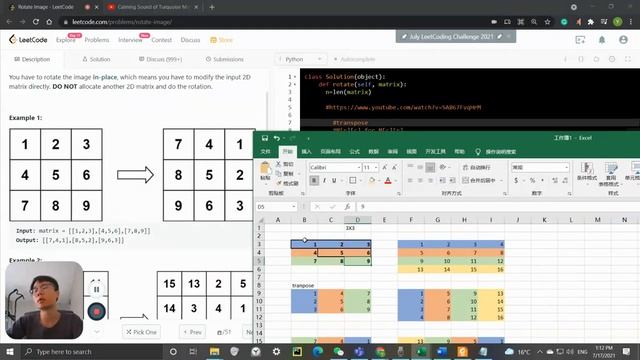Click the browser reload icon

(36, 22)
